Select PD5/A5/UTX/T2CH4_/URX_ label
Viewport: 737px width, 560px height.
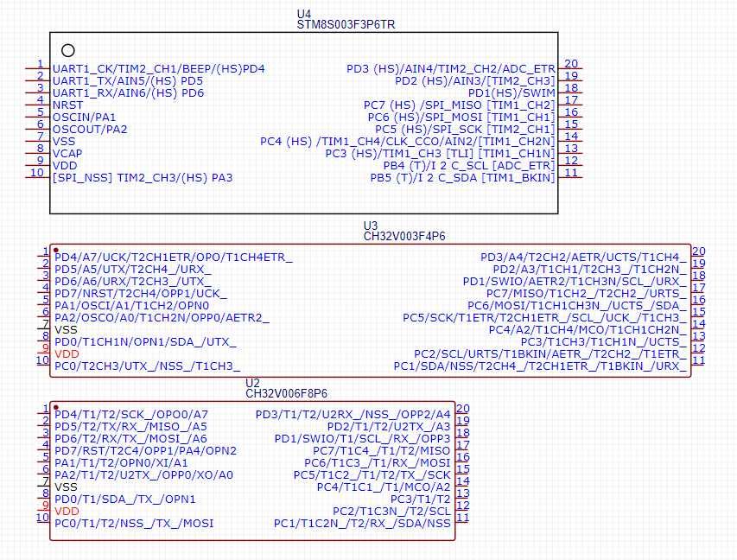point(133,270)
